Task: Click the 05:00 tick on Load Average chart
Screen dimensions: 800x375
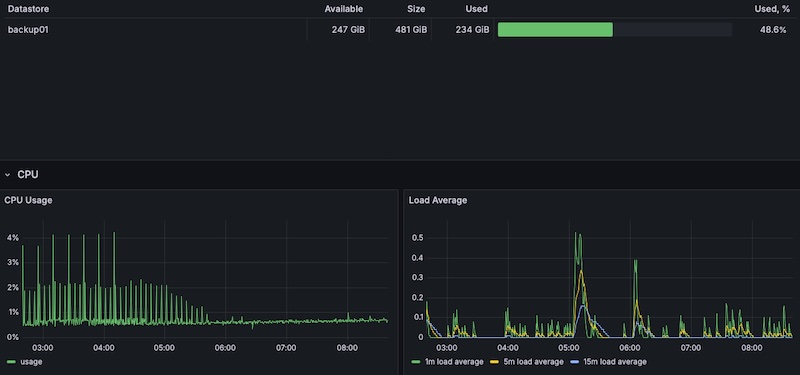Action: 569,348
